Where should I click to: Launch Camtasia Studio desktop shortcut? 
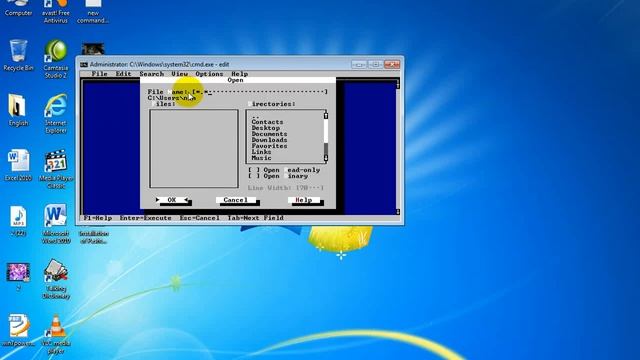[56, 59]
